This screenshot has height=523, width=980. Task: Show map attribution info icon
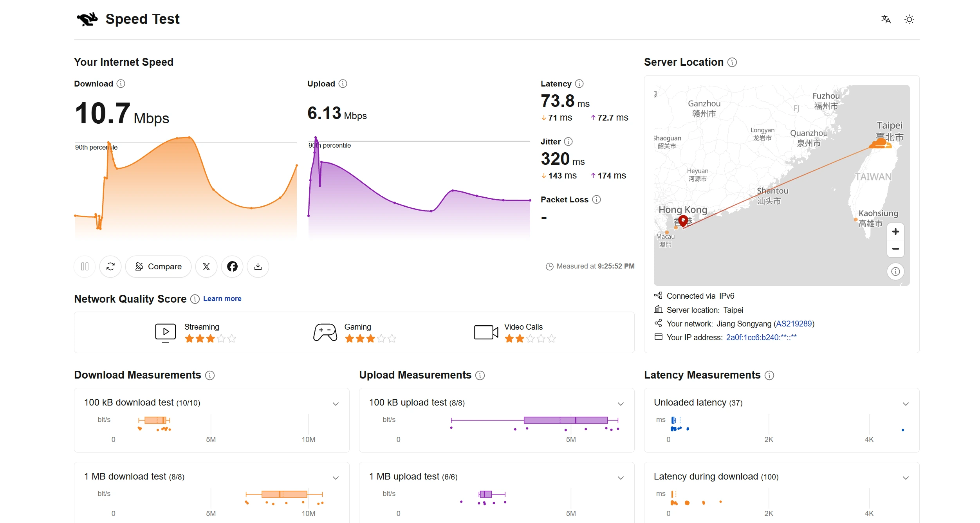895,271
